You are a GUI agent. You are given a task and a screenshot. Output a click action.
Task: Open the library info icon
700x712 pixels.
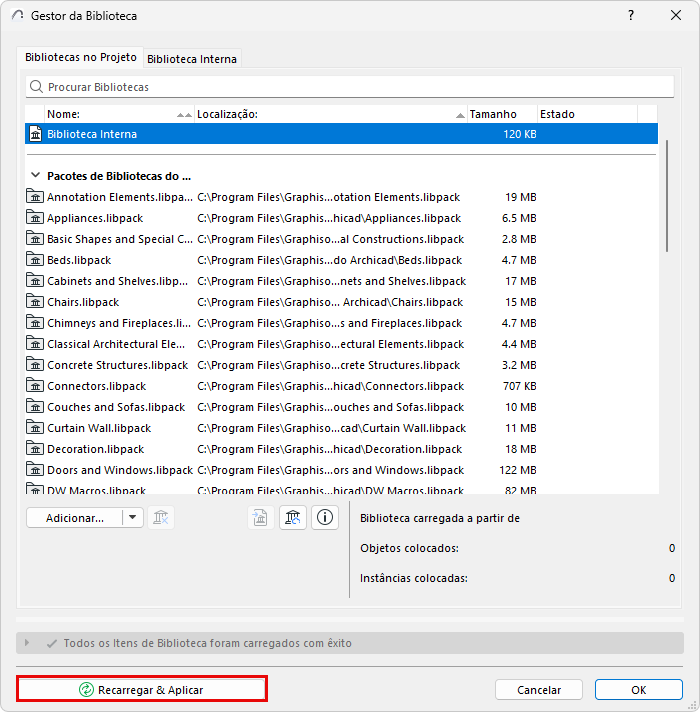(325, 518)
